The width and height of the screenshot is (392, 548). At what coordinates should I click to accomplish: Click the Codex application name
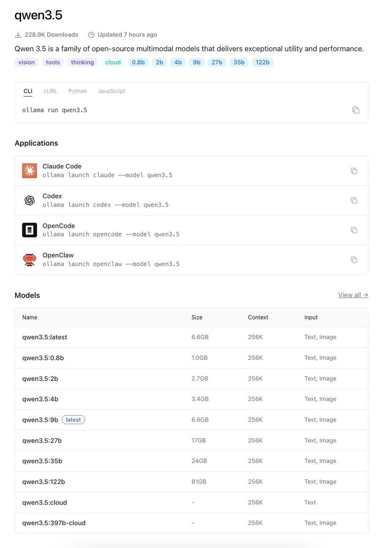(52, 196)
